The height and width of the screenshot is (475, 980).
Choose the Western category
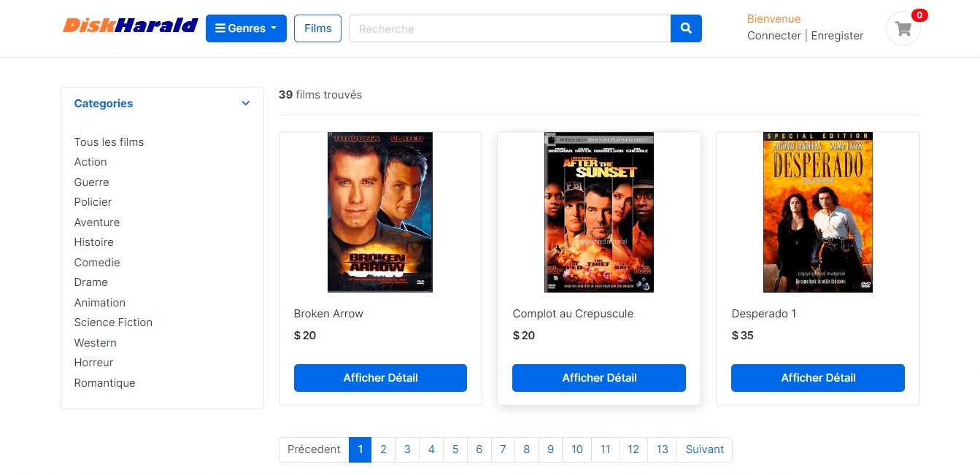pos(95,343)
